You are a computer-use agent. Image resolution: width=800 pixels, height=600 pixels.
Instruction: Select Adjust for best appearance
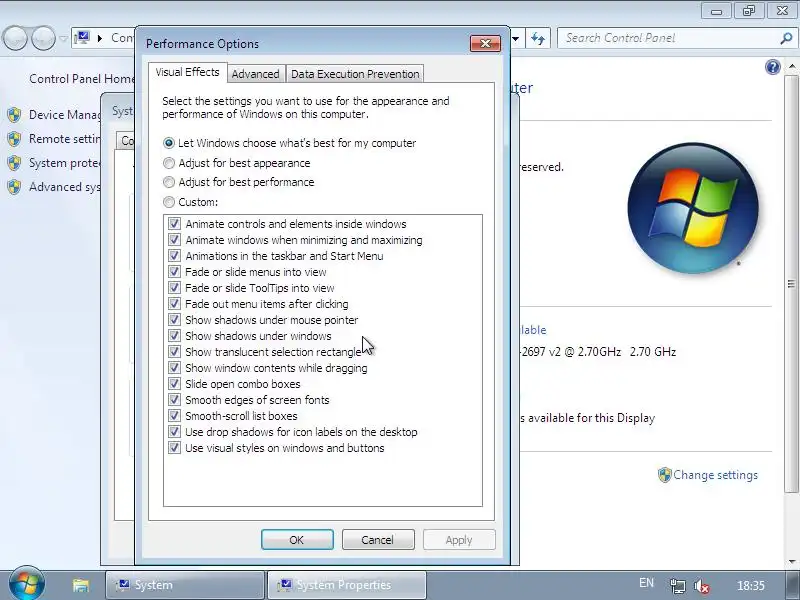[168, 163]
